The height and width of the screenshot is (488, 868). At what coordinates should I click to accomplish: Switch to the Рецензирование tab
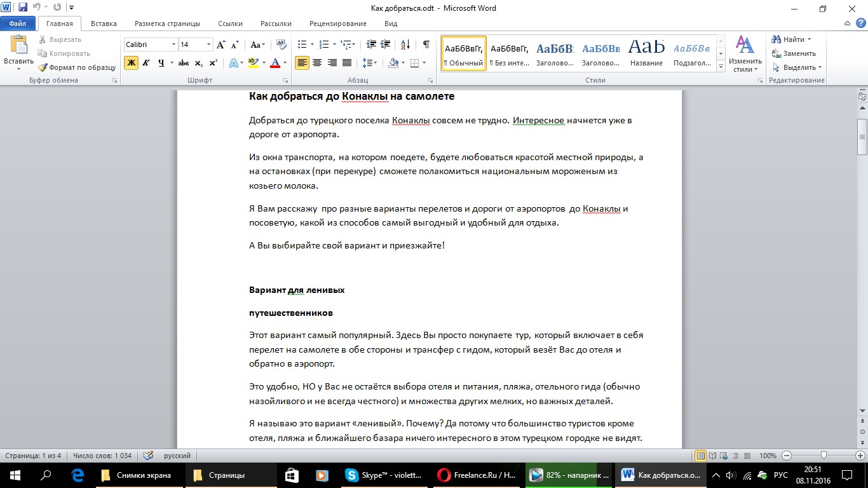(x=338, y=24)
